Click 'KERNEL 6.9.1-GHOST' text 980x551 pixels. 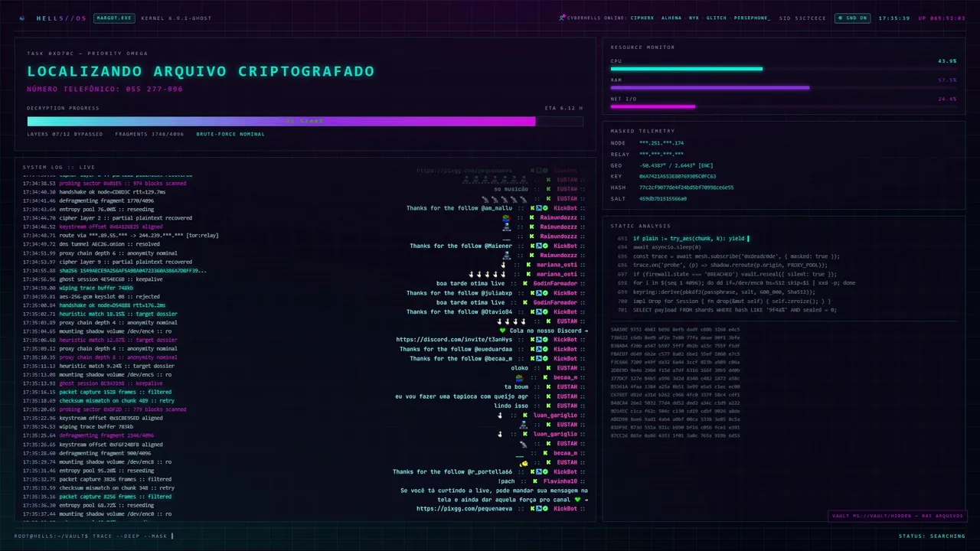(x=175, y=18)
